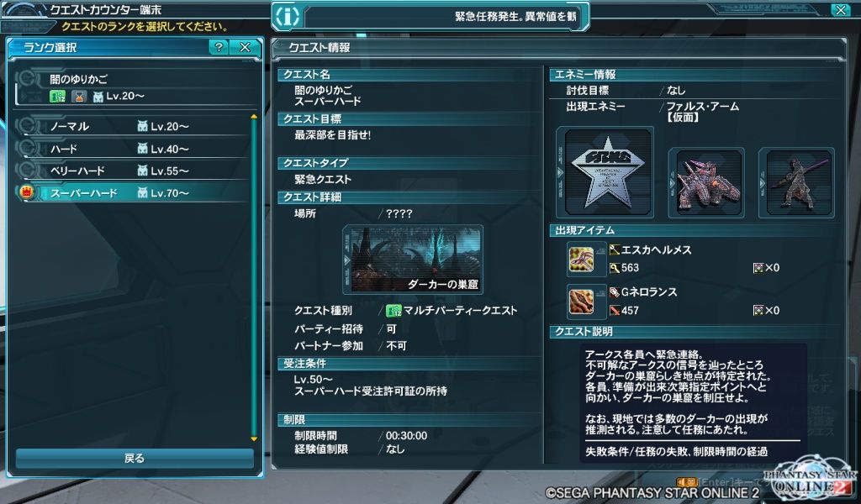Screen dimensions: 861x504
Task: Click the rank list scrollbar up arrow
Action: pyautogui.click(x=254, y=117)
